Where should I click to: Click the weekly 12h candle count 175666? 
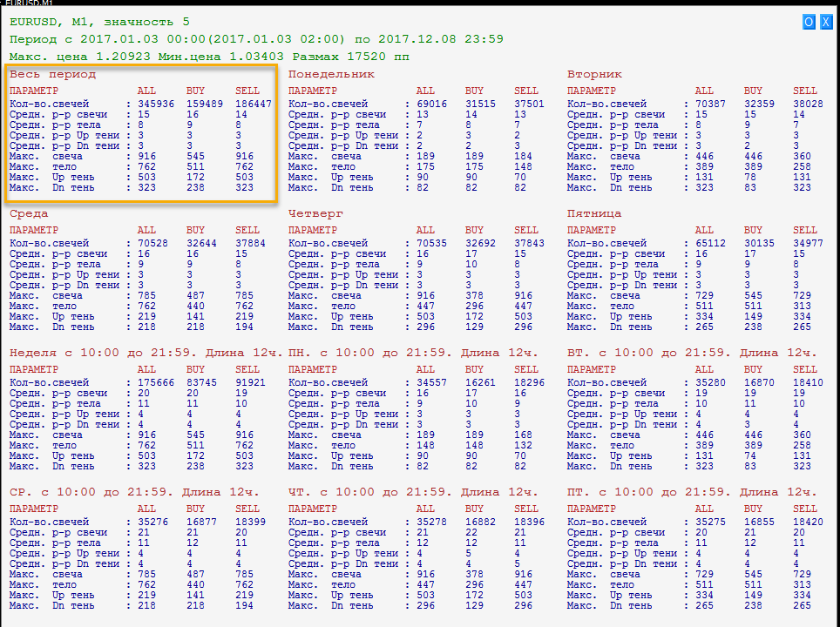click(x=156, y=382)
